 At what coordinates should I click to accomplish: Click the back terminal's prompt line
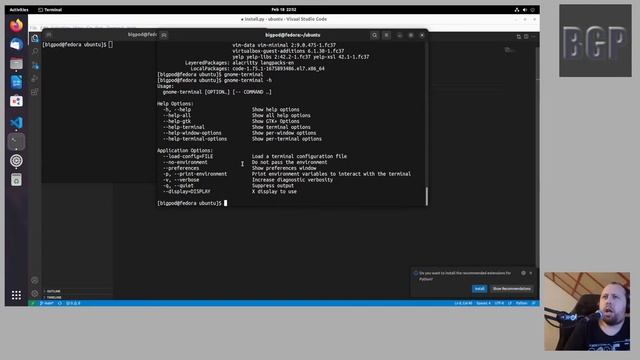point(78,44)
